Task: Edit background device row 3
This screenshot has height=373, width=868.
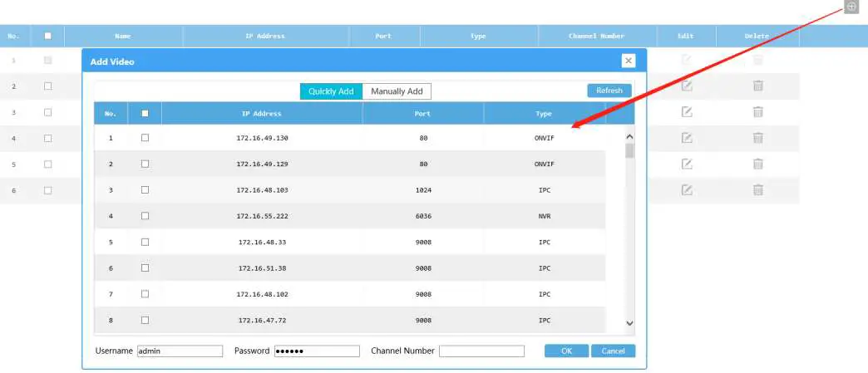Action: pos(687,112)
